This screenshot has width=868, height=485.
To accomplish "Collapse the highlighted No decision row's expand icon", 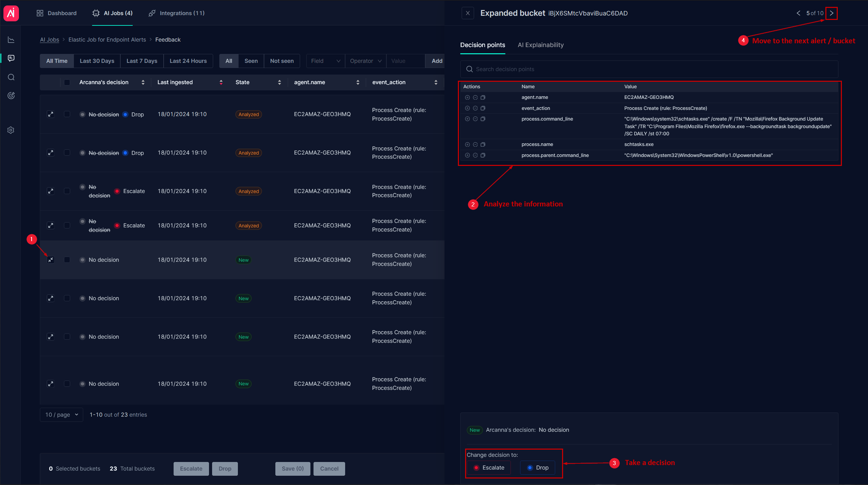I will [x=51, y=260].
